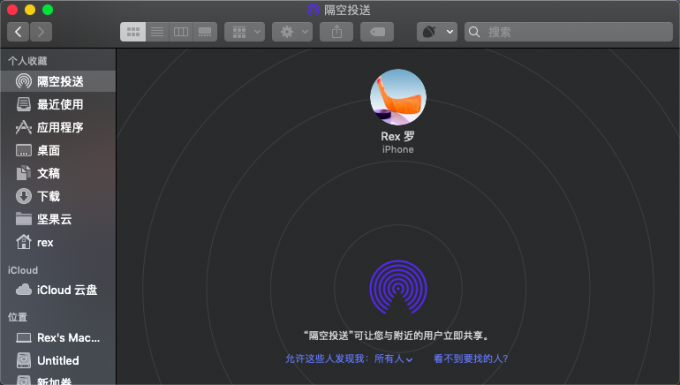Click the 搜索 search field
This screenshot has height=385, width=680.
pos(569,32)
